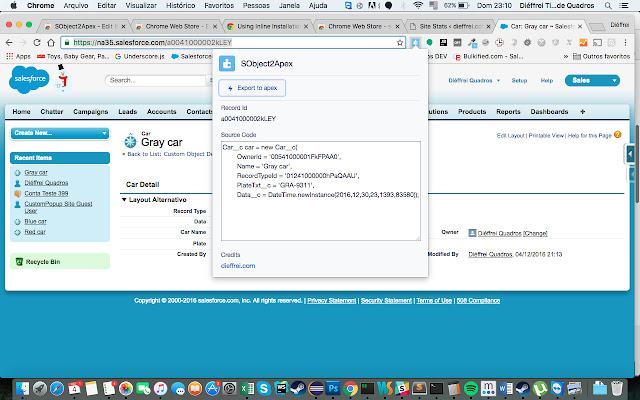Open Finder from the dock

click(22, 388)
